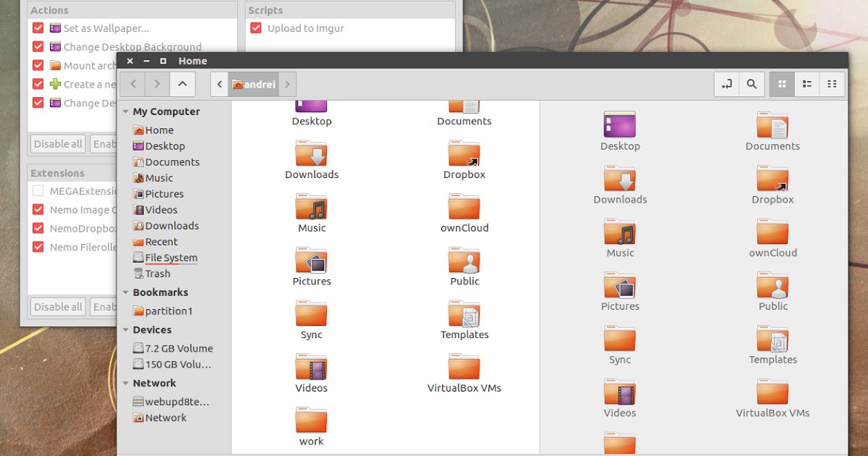This screenshot has width=868, height=456.
Task: Toggle Change Desktop Background checkbox
Action: pyautogui.click(x=38, y=47)
